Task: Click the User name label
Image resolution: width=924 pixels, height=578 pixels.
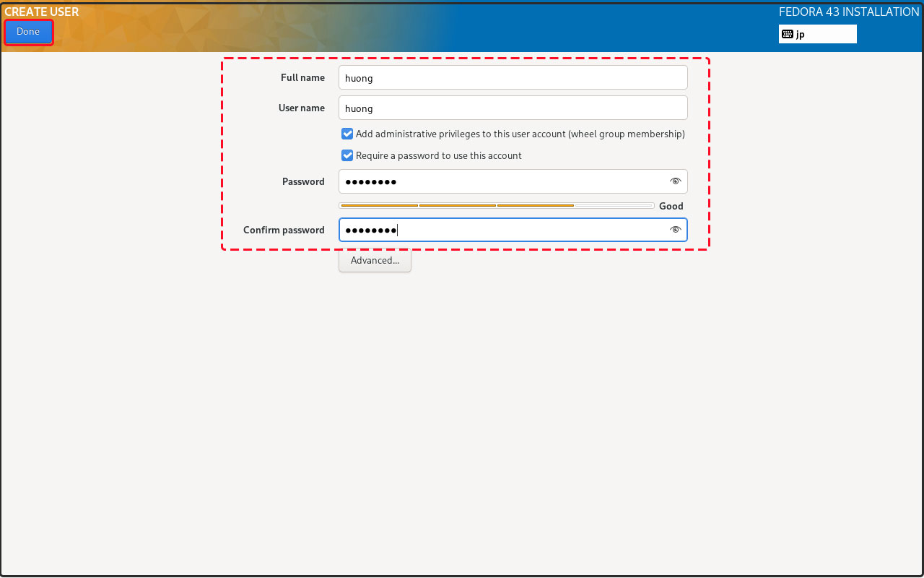Action: [x=301, y=108]
